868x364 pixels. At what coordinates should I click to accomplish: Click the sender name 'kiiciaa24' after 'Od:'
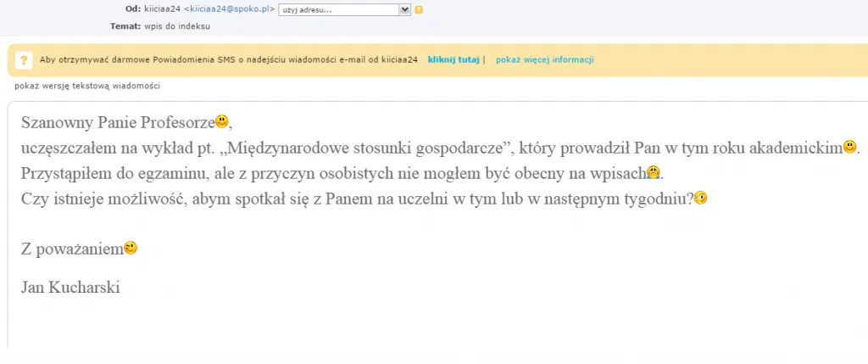point(162,9)
